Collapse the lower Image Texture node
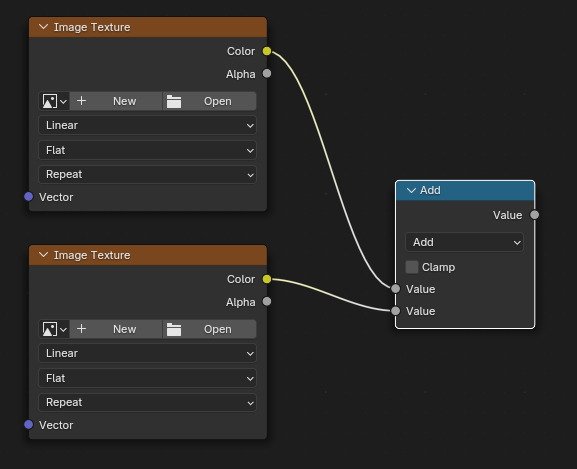 [x=43, y=255]
